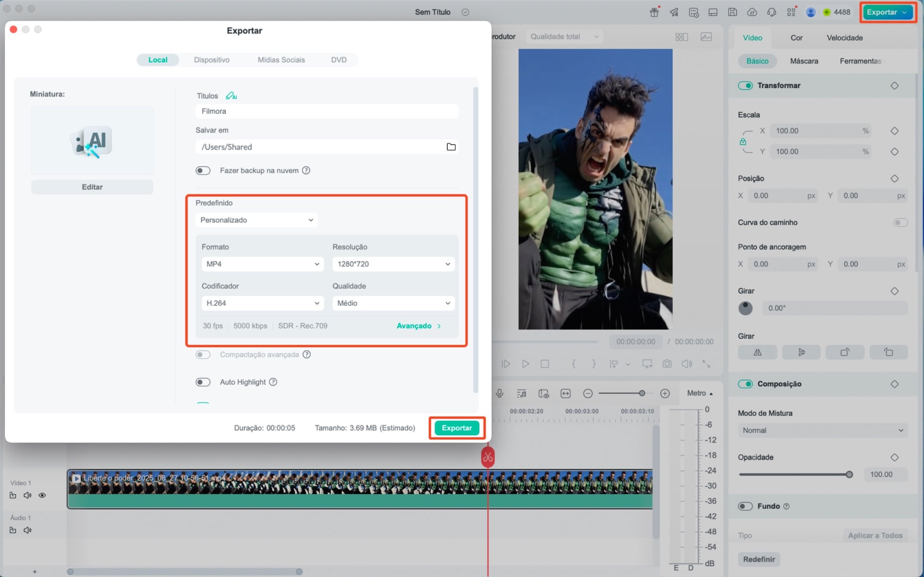Click the flip horizontal icon under Girar

(x=758, y=352)
